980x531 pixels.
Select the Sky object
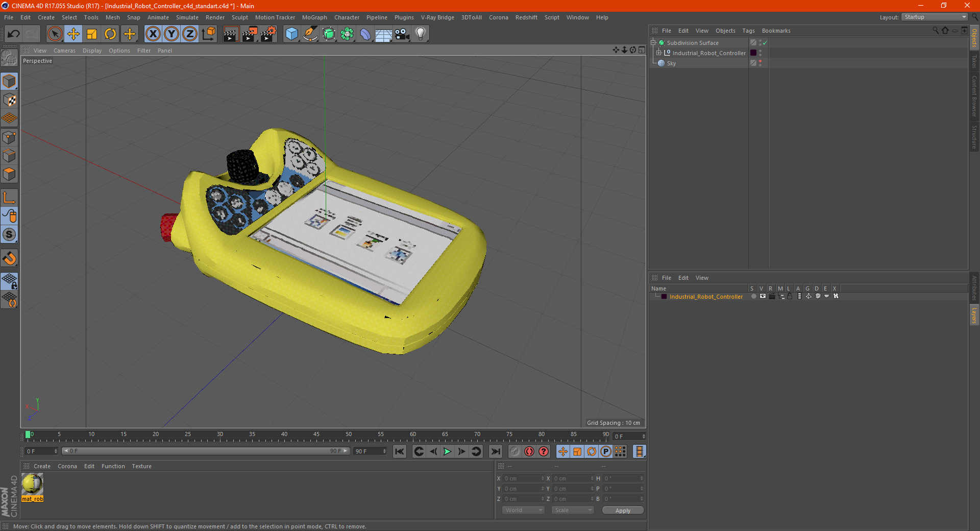671,63
